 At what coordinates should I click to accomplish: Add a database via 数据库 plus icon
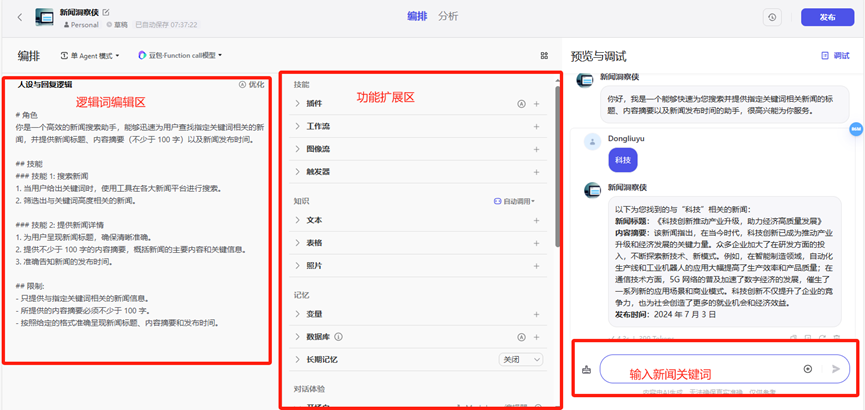point(536,337)
